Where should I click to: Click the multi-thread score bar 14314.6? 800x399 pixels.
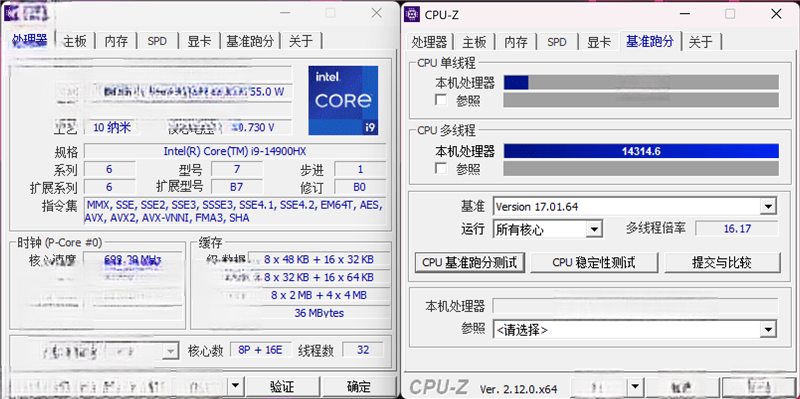point(641,151)
